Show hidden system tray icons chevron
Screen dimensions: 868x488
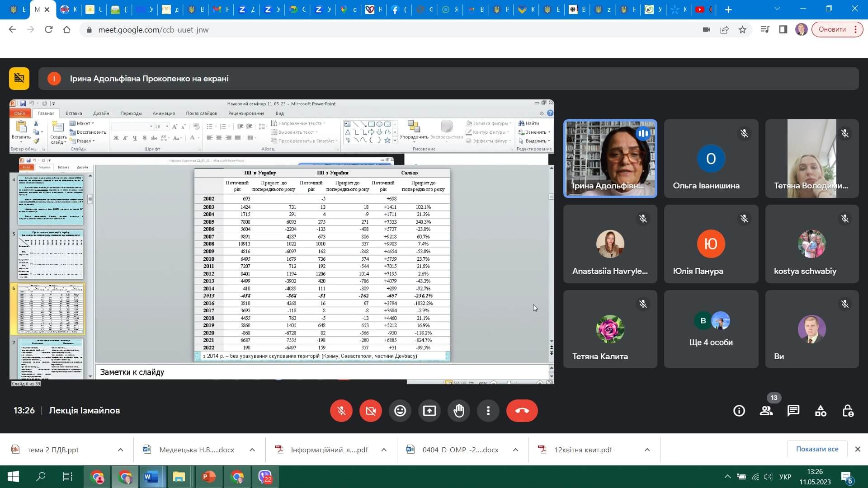[x=727, y=477]
